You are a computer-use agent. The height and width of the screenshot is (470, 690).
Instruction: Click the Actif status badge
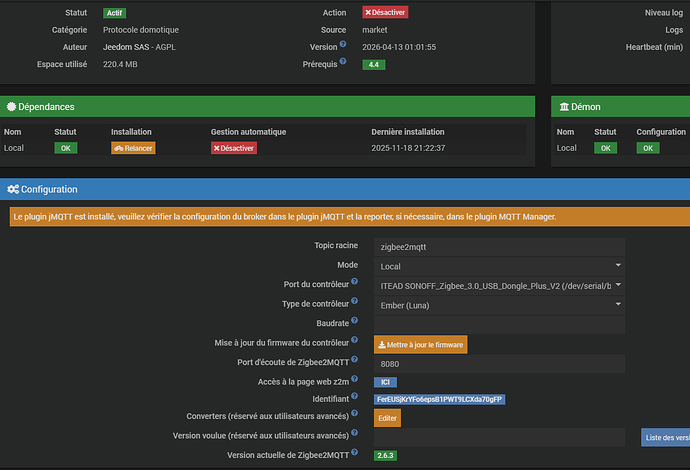coord(114,13)
